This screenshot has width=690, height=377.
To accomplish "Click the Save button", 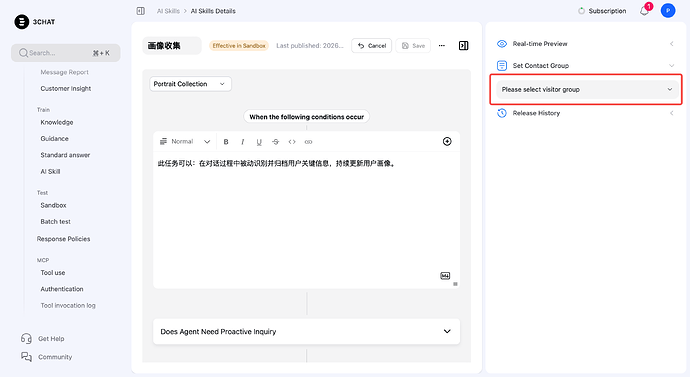I will (x=413, y=46).
